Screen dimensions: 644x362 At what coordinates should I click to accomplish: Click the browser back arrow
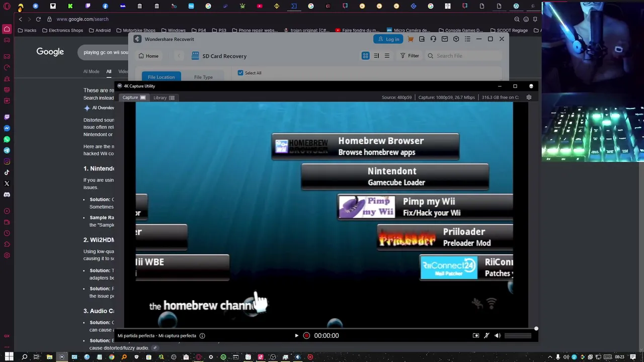point(20,19)
